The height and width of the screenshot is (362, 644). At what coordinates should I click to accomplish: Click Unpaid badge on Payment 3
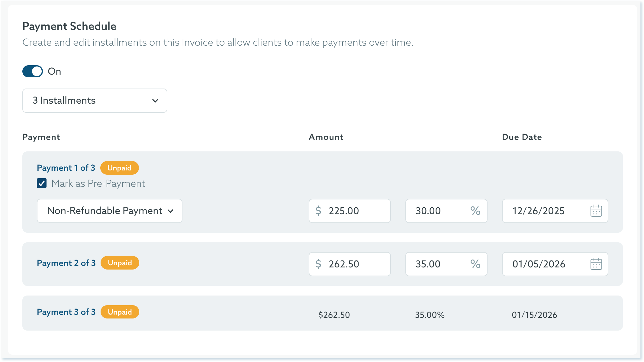[120, 312]
